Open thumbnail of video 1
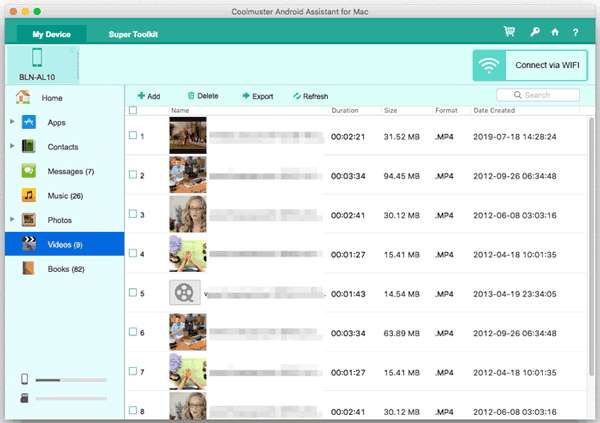 (x=188, y=136)
